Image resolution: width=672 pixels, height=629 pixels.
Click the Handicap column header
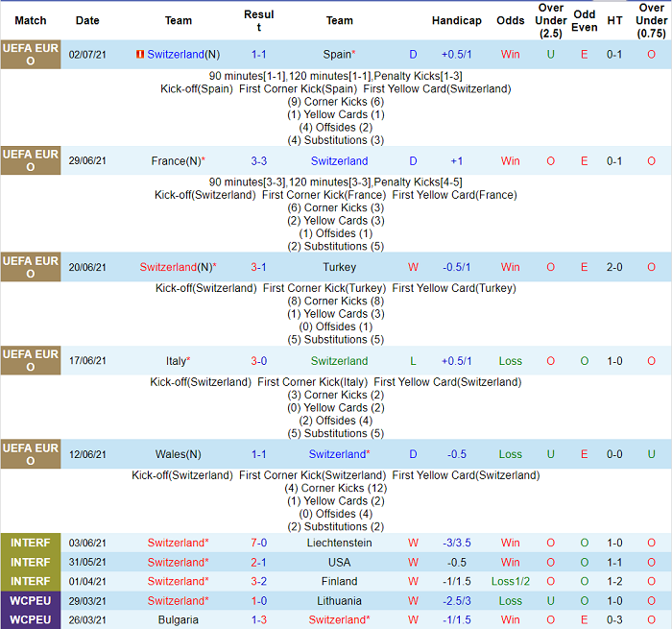(456, 20)
